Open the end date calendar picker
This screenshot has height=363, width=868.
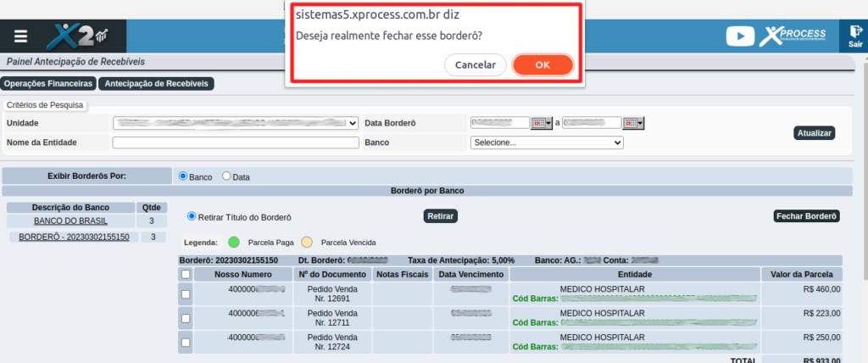point(634,123)
